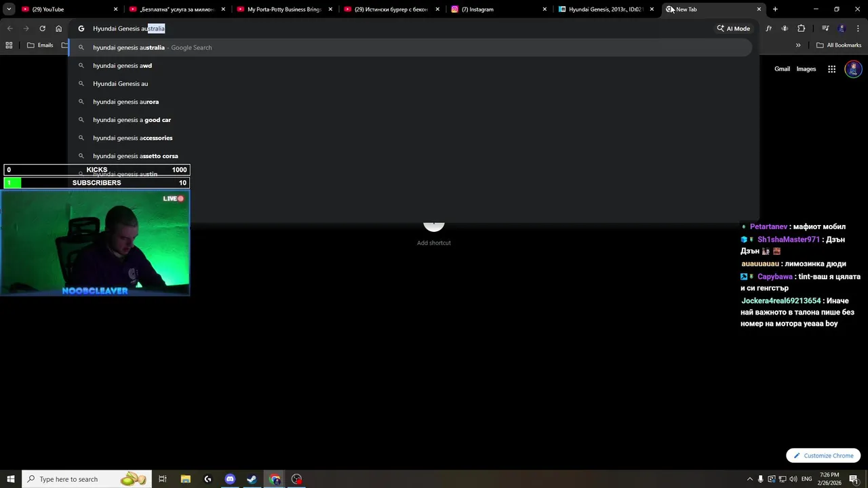Select suggestion hyundai genesis aurora

coord(410,102)
